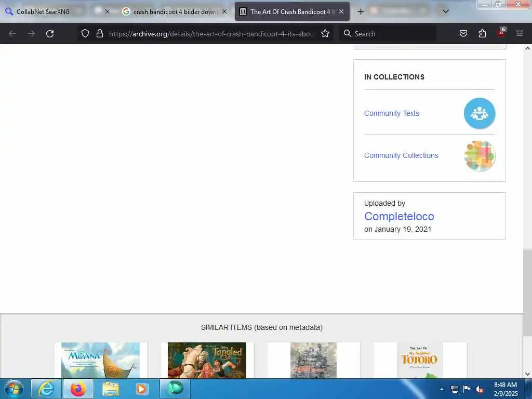Close the crash bandicoot 4 bilder tab
This screenshot has width=532, height=399.
pyautogui.click(x=224, y=11)
